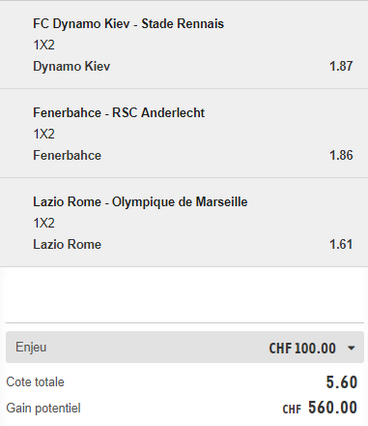This screenshot has height=426, width=368.
Task: Click the Fenerbahce selection name
Action: 67,155
